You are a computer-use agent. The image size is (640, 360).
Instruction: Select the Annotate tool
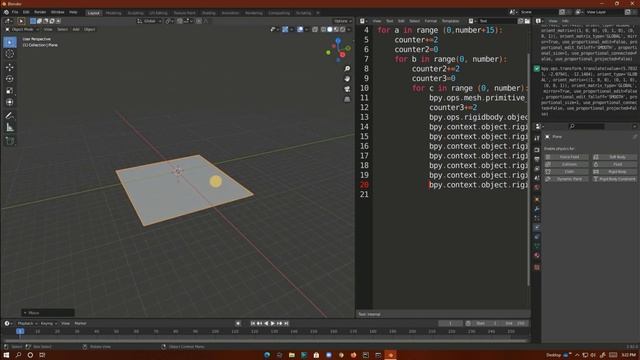pyautogui.click(x=10, y=116)
